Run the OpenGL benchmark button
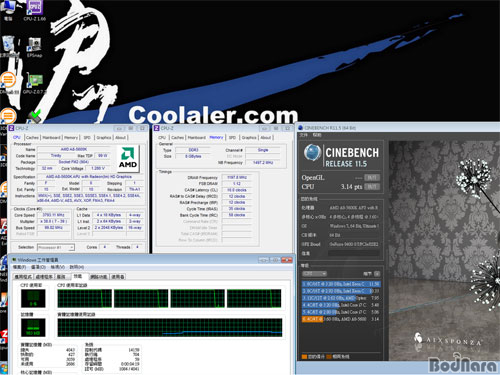The height and width of the screenshot is (375, 500). coord(372,177)
